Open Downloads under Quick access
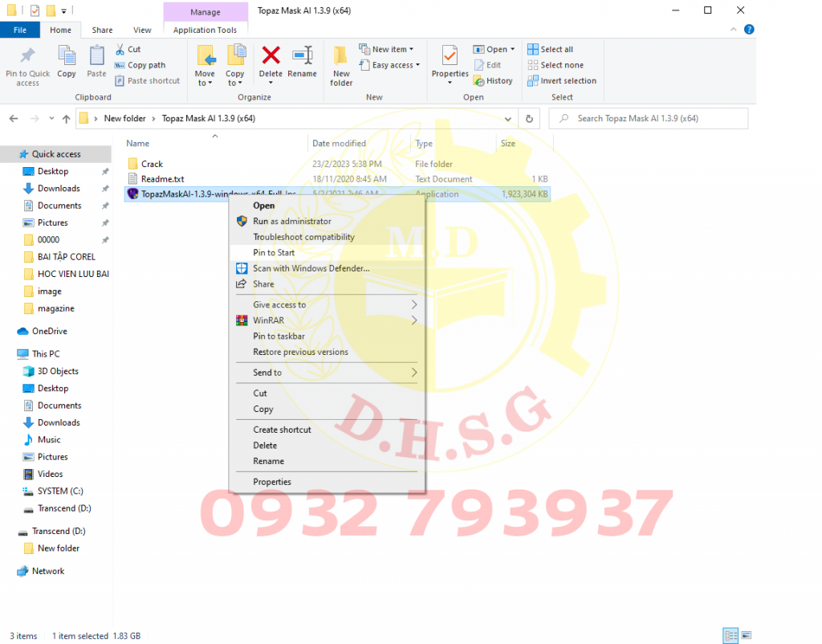The width and height of the screenshot is (822, 644). tap(58, 188)
